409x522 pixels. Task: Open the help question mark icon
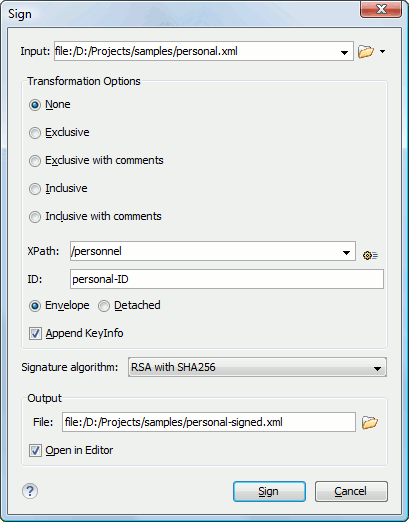[30, 491]
